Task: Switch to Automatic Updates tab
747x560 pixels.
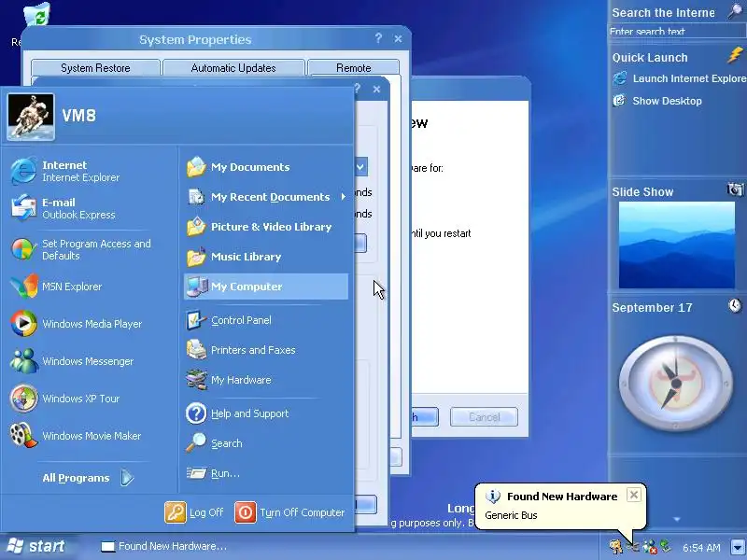Action: pyautogui.click(x=233, y=68)
